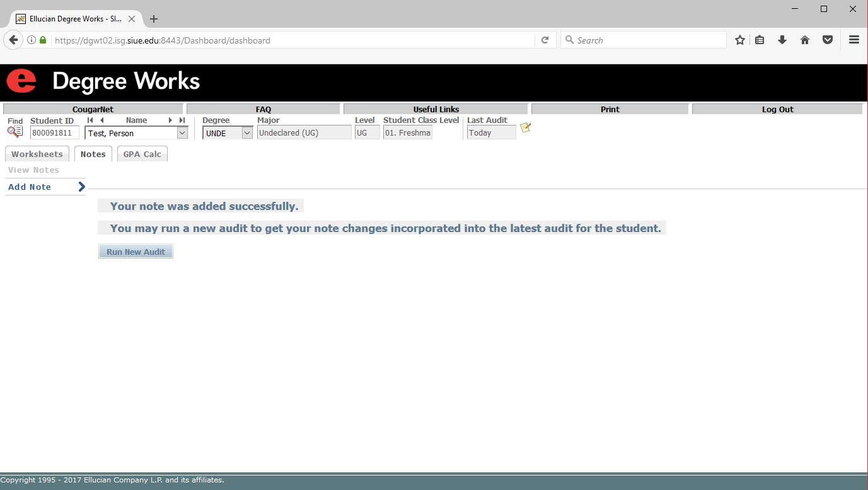Go to the browser home page icon
The width and height of the screenshot is (868, 490).
click(805, 40)
